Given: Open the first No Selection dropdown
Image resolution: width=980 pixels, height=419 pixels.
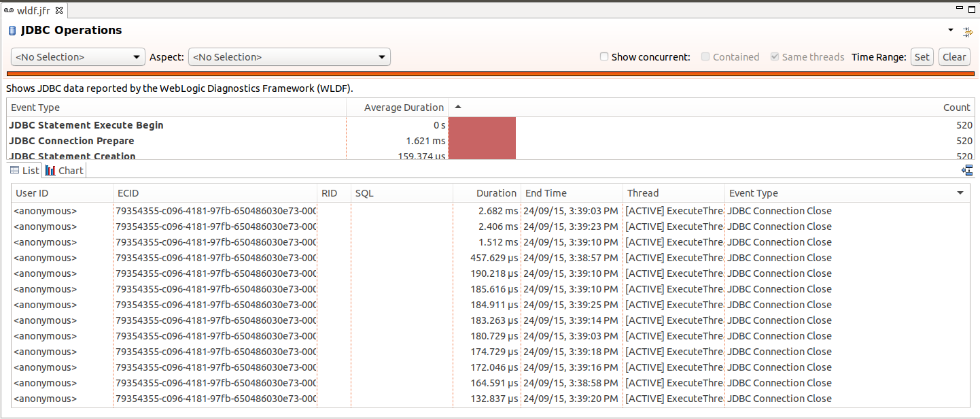Looking at the screenshot, I should [78, 57].
